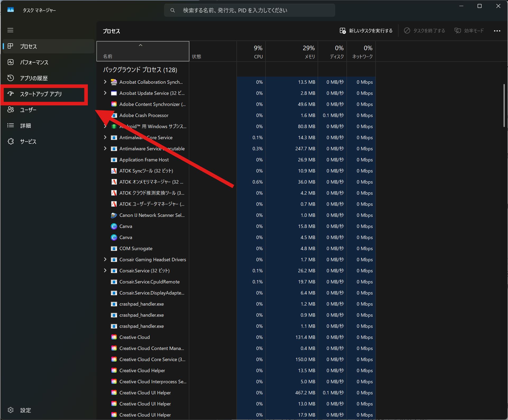The image size is (508, 420).
Task: Click the 247.7 MB memory value
Action: point(305,149)
